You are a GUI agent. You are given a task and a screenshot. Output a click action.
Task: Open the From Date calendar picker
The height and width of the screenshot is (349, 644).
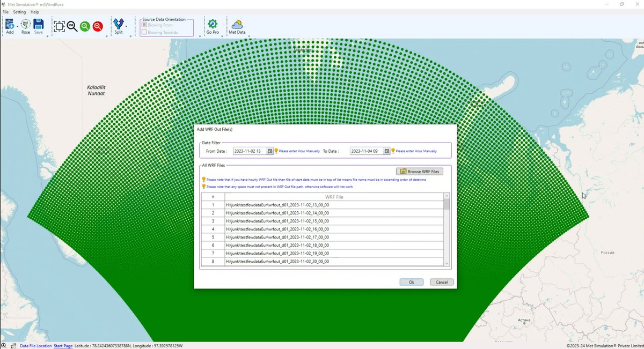[x=270, y=151]
